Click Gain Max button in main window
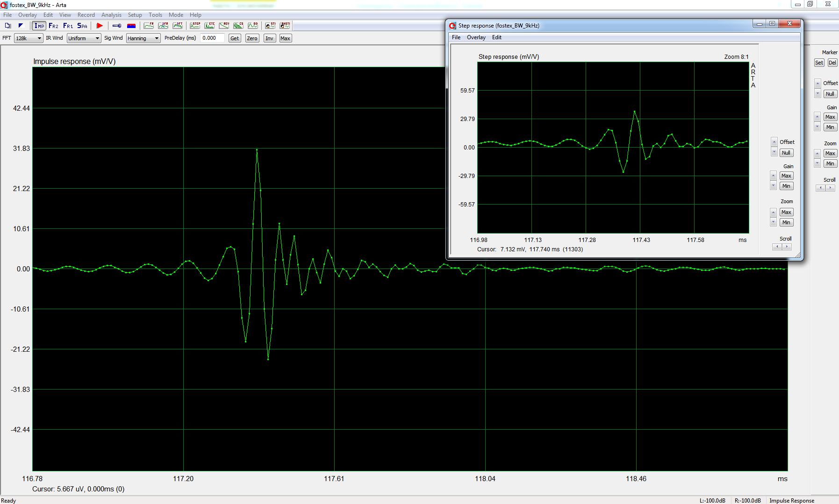Screen dimensions: 839x504 point(830,117)
